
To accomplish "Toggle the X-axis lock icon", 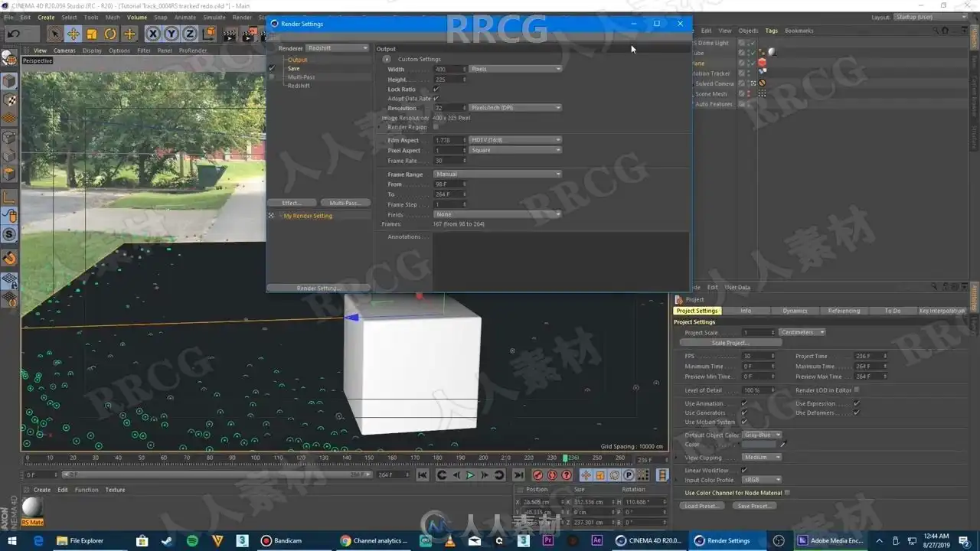I will tap(153, 34).
